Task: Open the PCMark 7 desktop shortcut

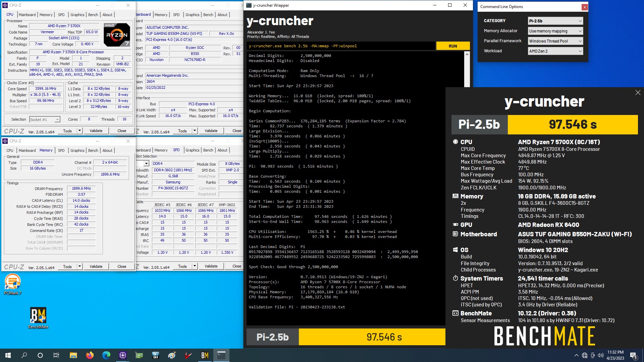Action: 12,284
